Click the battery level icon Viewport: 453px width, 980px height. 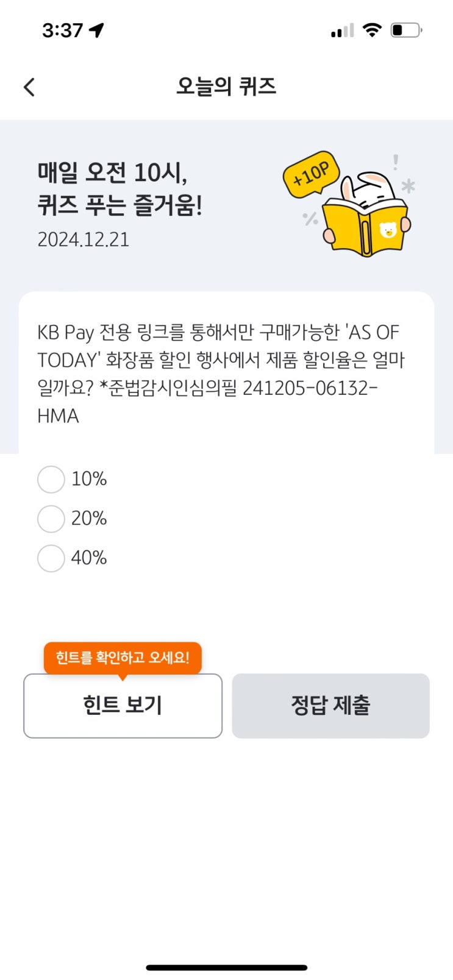405,30
